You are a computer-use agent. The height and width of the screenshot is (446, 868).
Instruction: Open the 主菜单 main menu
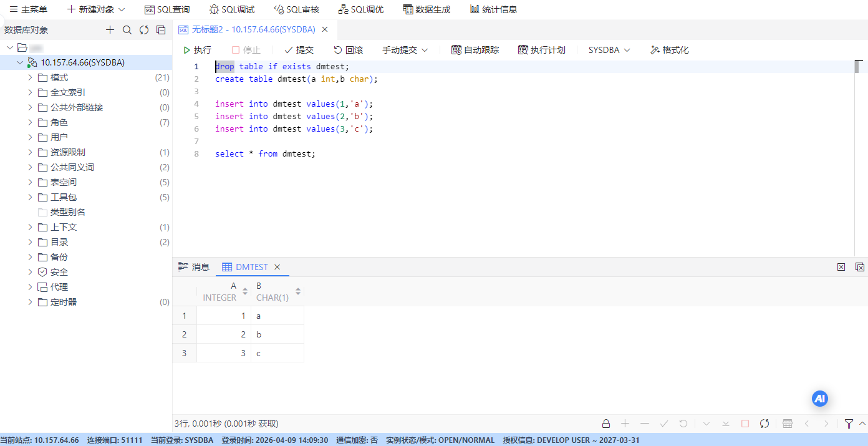click(28, 9)
